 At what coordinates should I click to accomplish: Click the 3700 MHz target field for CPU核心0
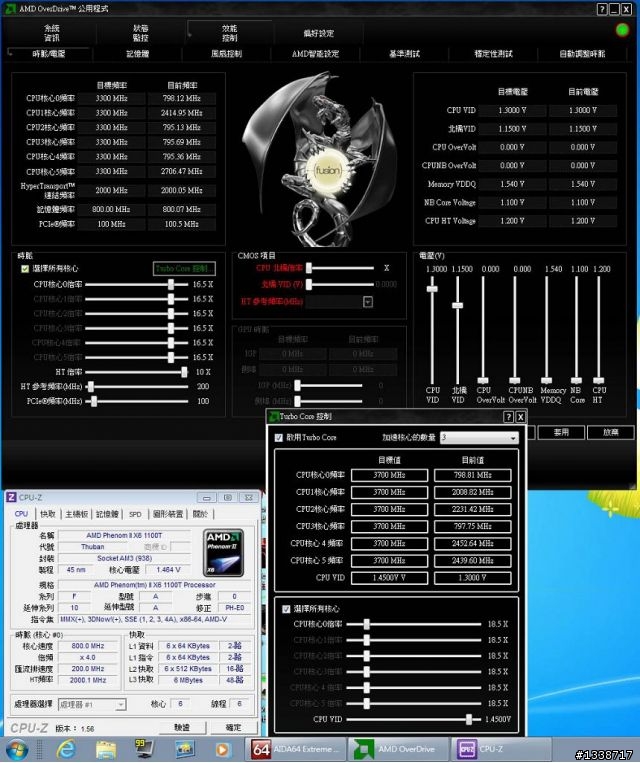pos(389,475)
